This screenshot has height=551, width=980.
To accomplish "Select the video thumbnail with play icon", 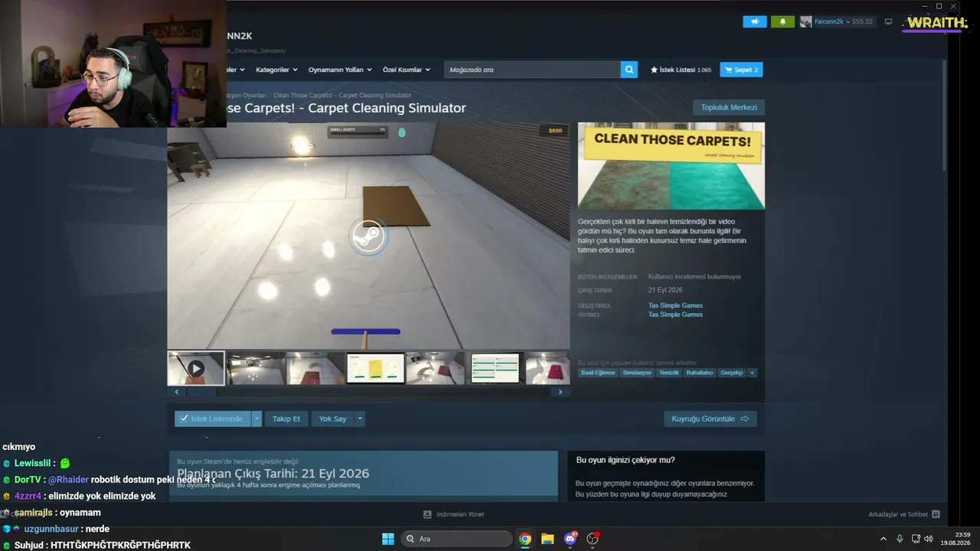I will pyautogui.click(x=196, y=368).
